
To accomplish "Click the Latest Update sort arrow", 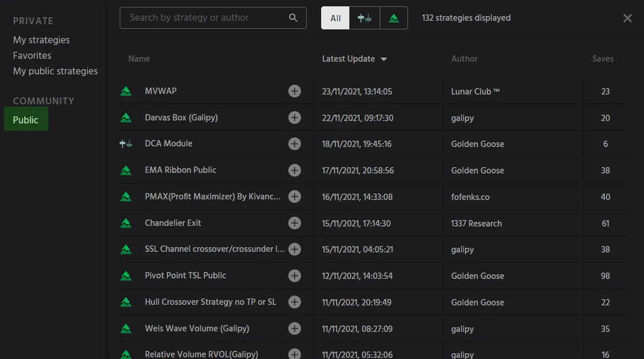I will click(384, 59).
